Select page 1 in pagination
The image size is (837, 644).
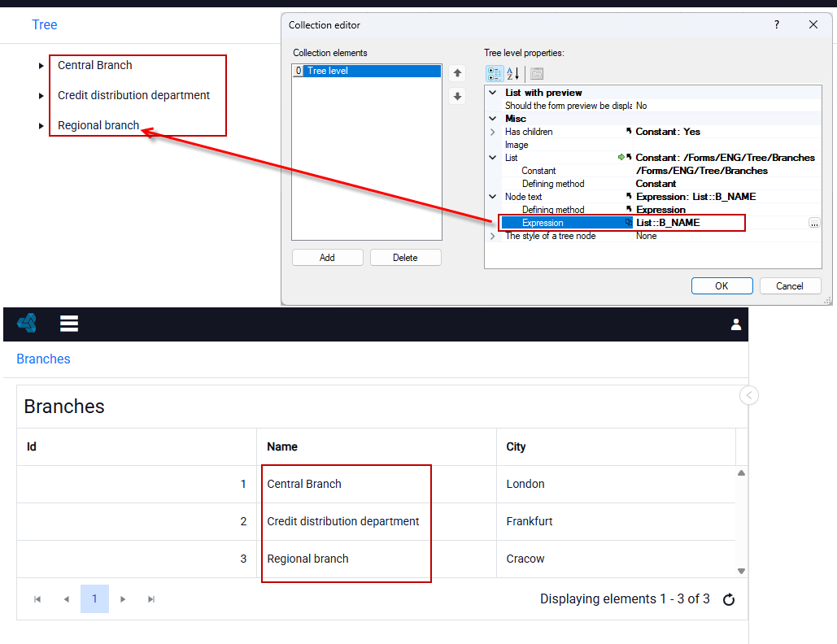94,598
